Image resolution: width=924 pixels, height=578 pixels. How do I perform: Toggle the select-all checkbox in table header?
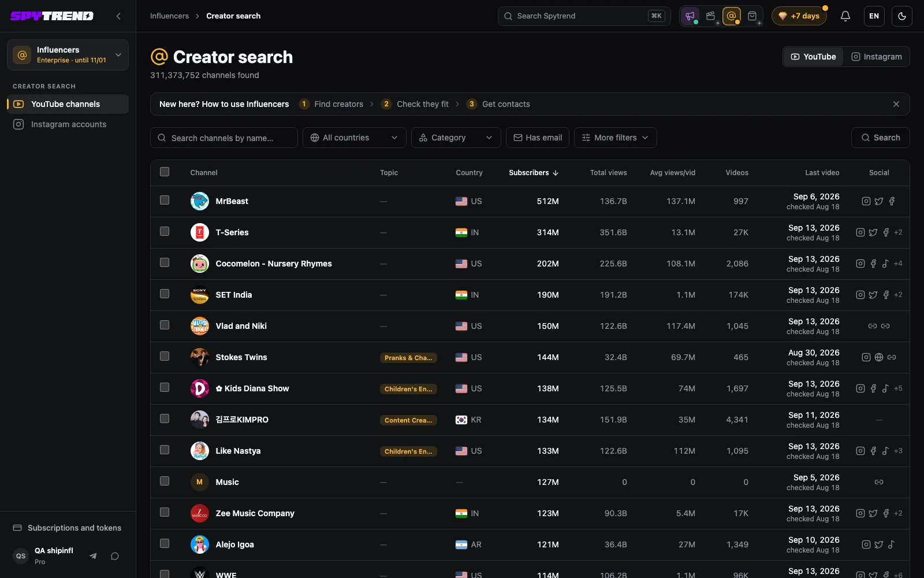[x=165, y=172]
